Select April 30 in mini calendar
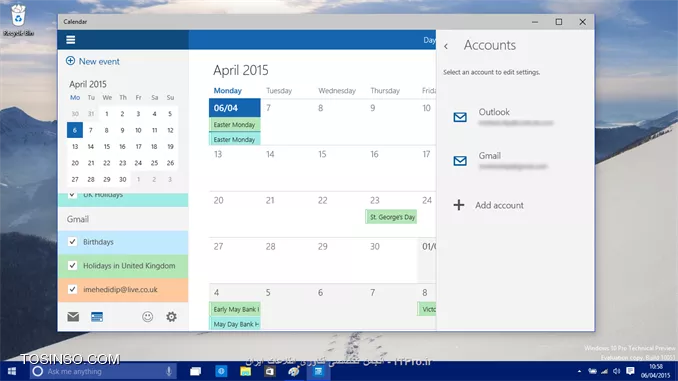The height and width of the screenshot is (381, 678). pyautogui.click(x=122, y=179)
